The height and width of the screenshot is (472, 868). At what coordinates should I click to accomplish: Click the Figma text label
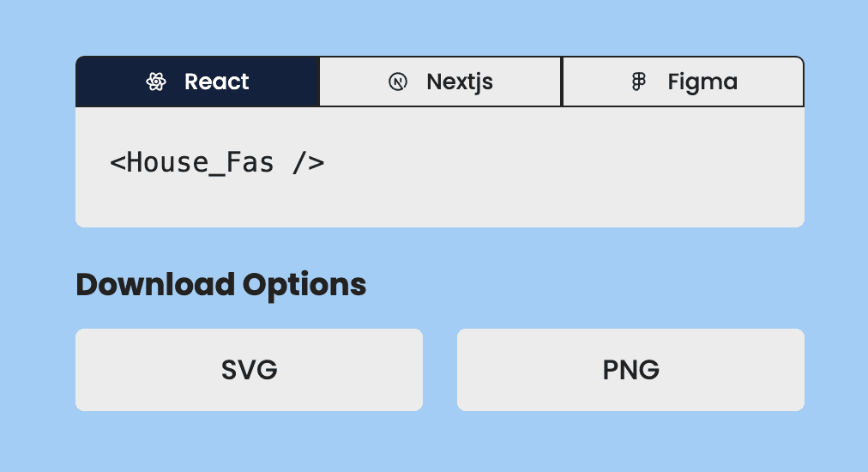pyautogui.click(x=702, y=82)
